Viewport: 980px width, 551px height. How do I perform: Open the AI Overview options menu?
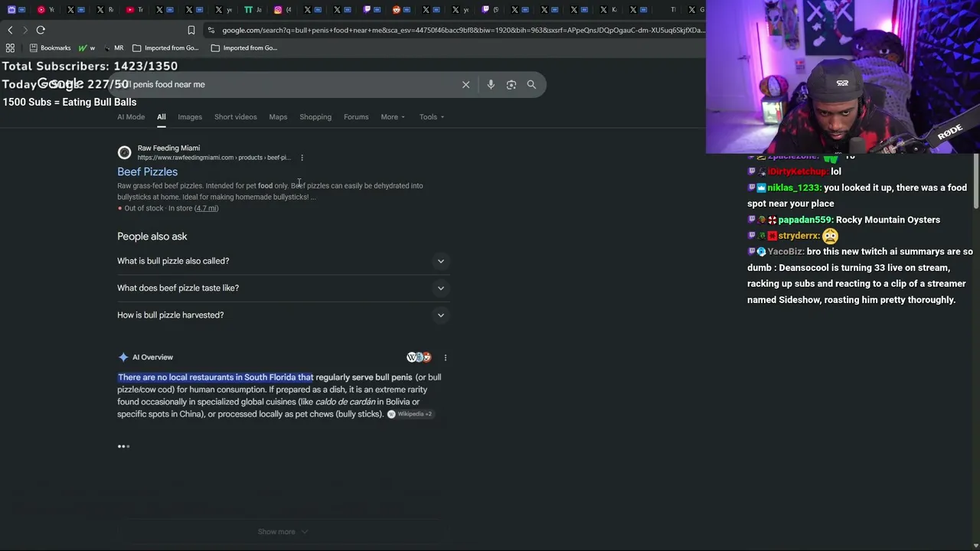click(445, 357)
